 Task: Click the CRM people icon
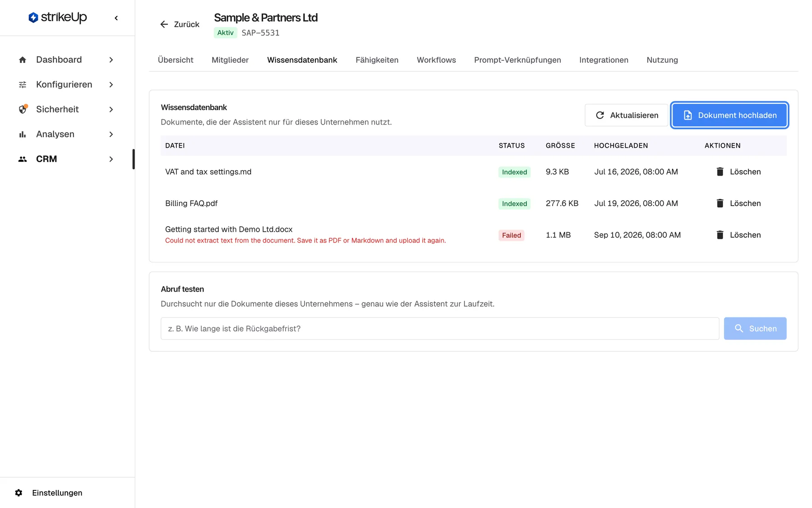pyautogui.click(x=23, y=159)
